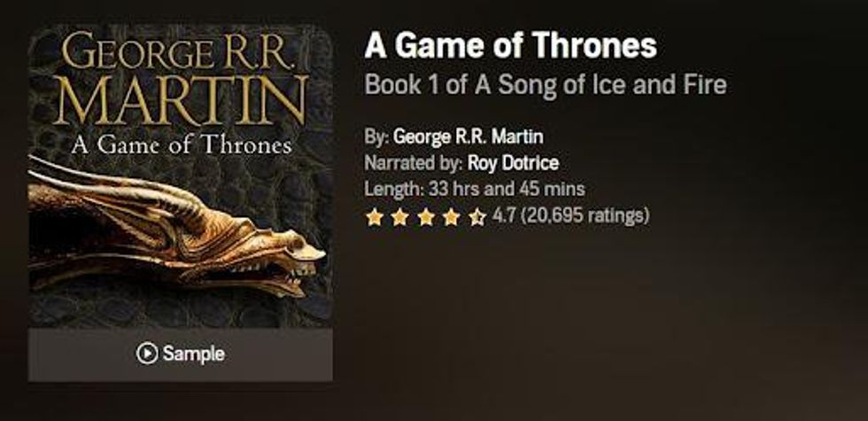Click the play circle icon beside Sample

(x=147, y=354)
